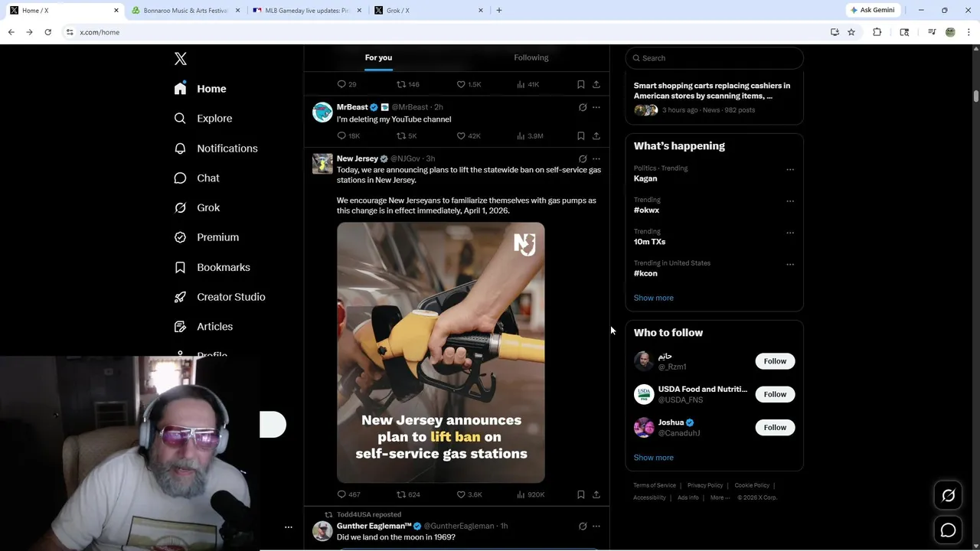Reply to the New Jersey post
The height and width of the screenshot is (551, 980).
click(x=348, y=494)
